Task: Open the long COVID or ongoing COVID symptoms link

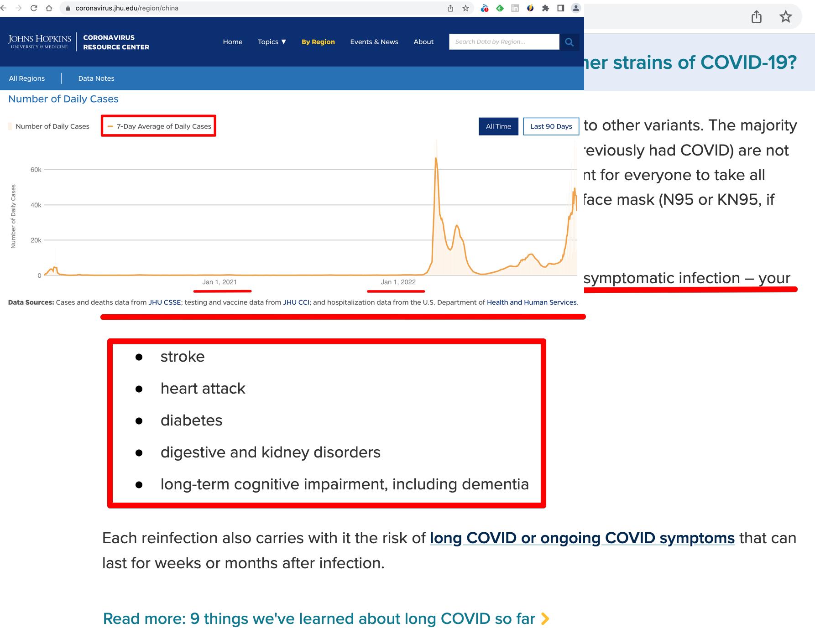Action: (x=582, y=538)
